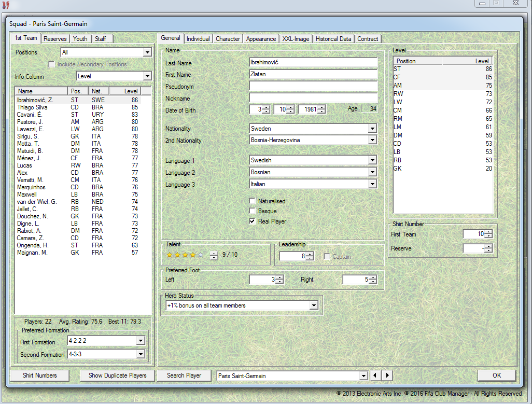Image resolution: width=532 pixels, height=404 pixels.
Task: Adjust the Reserve shirt number spinner
Action: pos(488,248)
